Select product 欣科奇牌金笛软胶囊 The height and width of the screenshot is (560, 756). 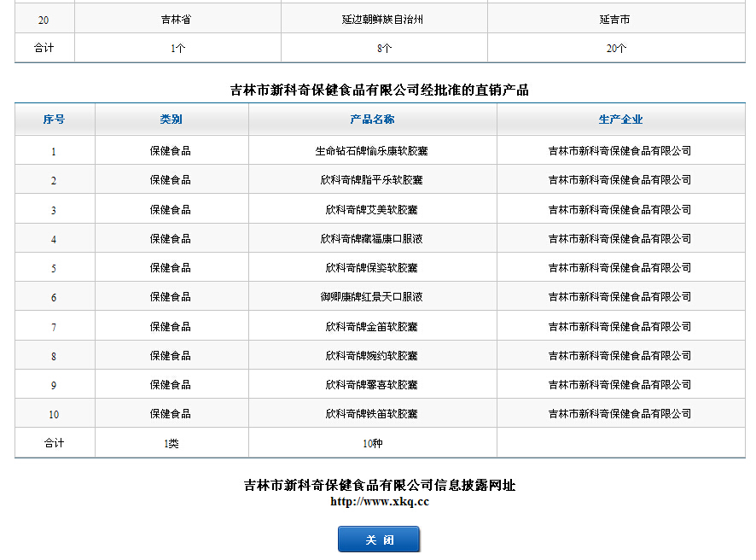click(x=372, y=327)
